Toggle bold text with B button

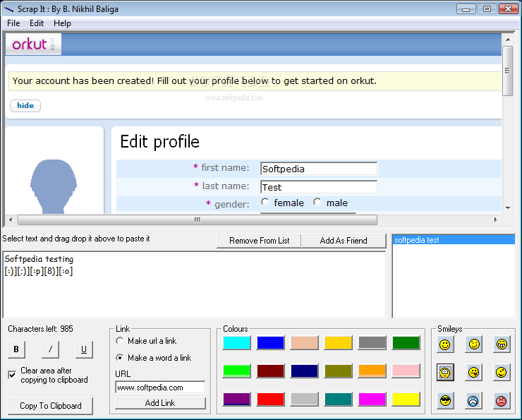pyautogui.click(x=16, y=349)
